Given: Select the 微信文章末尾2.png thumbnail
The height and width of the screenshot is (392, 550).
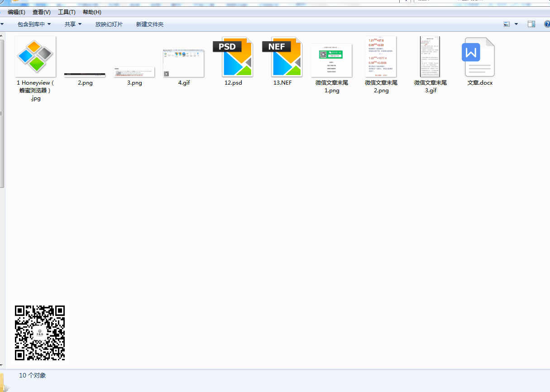Looking at the screenshot, I should pos(381,57).
